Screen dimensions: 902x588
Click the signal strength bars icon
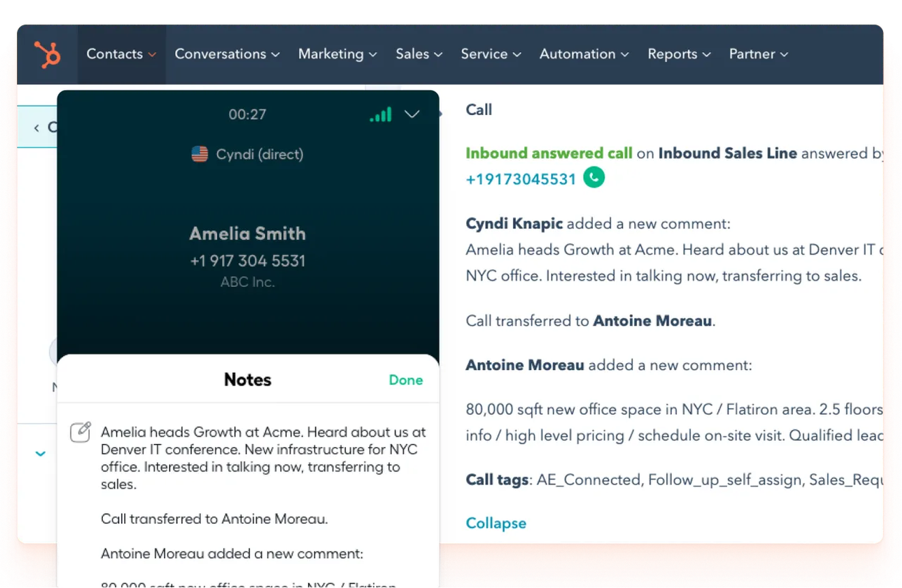[381, 114]
